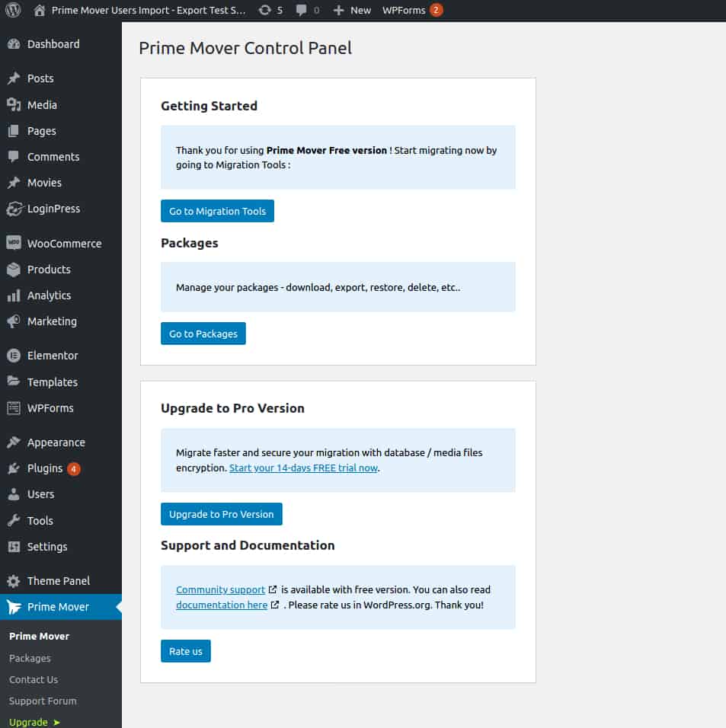The width and height of the screenshot is (726, 728).
Task: Click the Plugins plug icon
Action: point(14,468)
